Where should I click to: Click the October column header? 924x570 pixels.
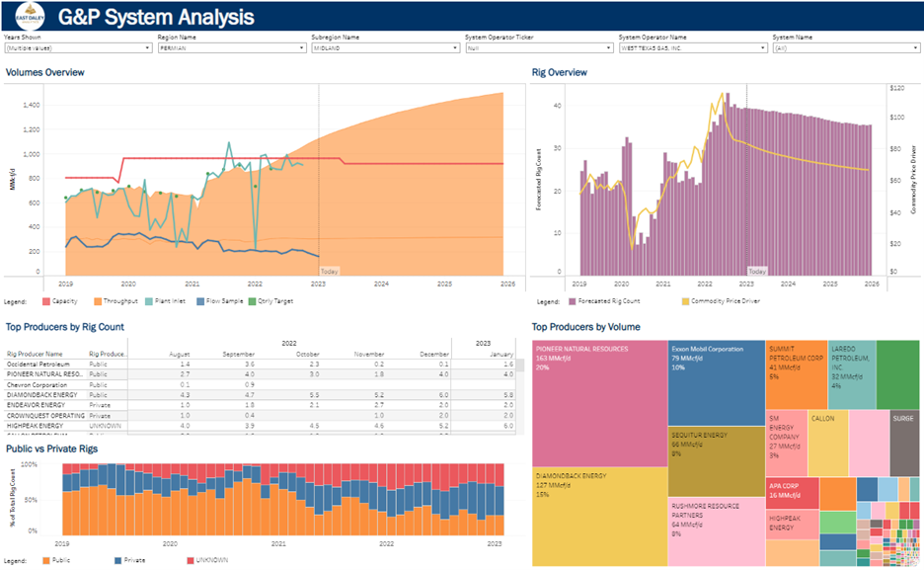tap(308, 355)
